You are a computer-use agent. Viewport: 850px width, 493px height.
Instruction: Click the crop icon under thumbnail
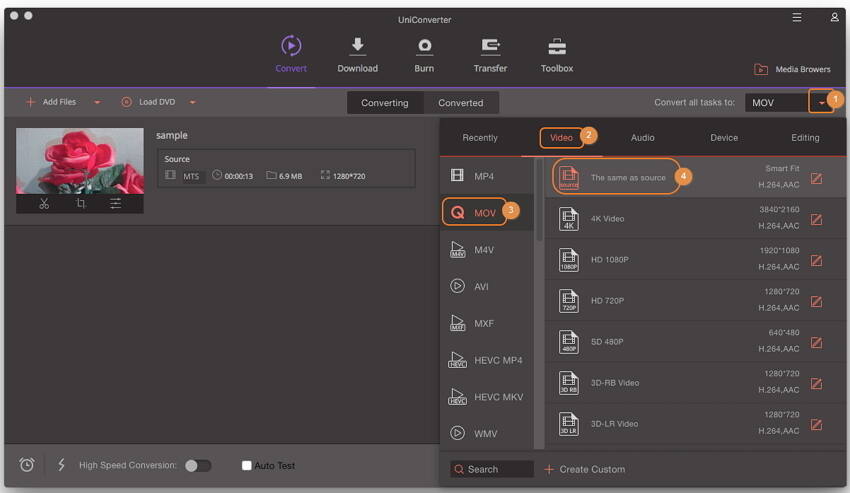point(80,203)
